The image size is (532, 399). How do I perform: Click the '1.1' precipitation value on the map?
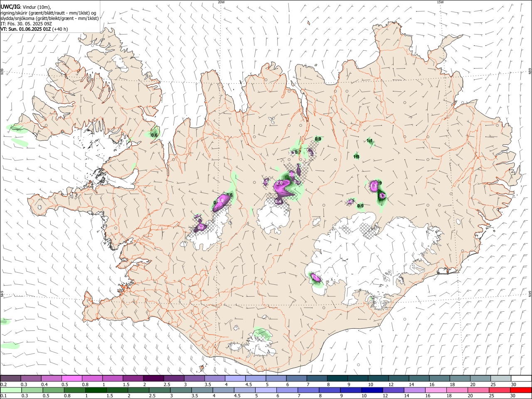pyautogui.click(x=369, y=141)
